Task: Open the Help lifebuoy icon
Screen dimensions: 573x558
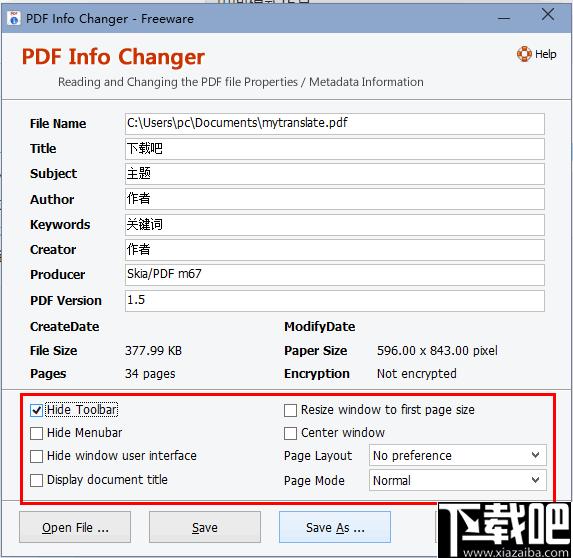Action: click(x=524, y=54)
